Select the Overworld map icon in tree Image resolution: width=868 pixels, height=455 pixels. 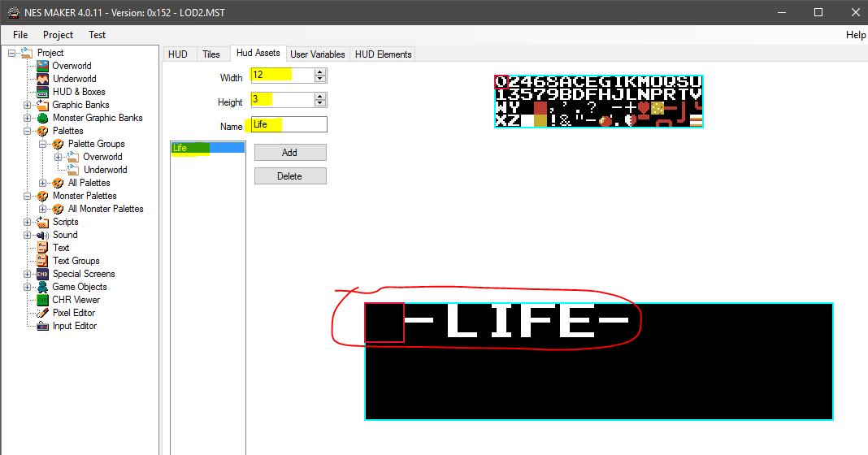(x=42, y=66)
